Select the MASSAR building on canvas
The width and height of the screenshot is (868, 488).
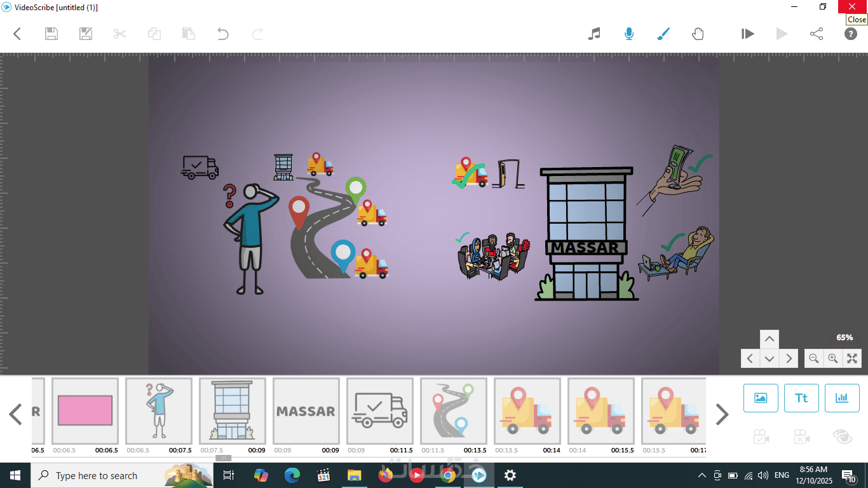tap(586, 234)
